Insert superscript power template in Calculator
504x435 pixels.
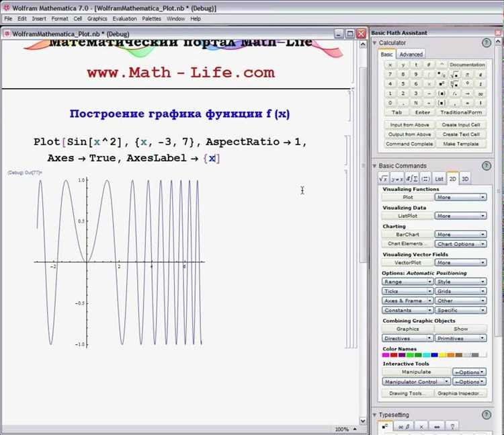(x=442, y=84)
